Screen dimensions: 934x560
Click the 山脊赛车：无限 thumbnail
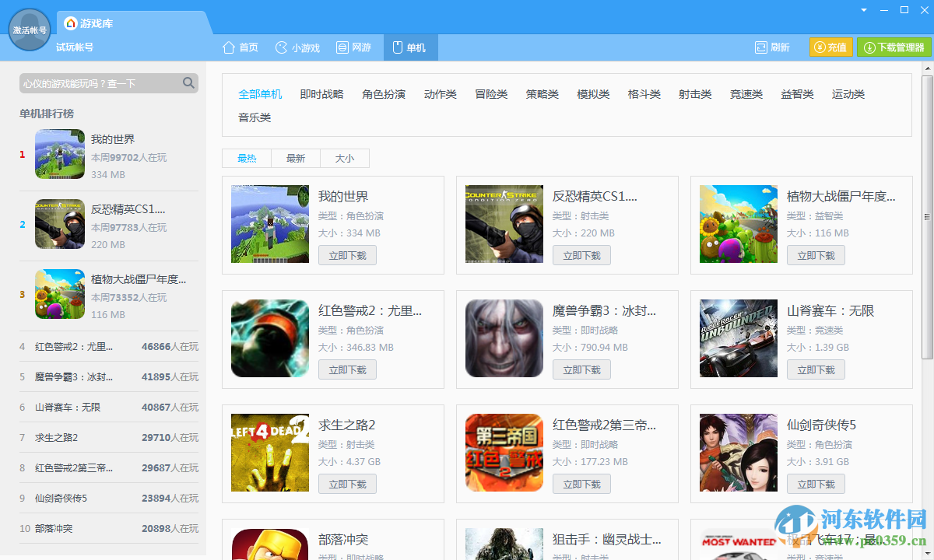coord(739,338)
